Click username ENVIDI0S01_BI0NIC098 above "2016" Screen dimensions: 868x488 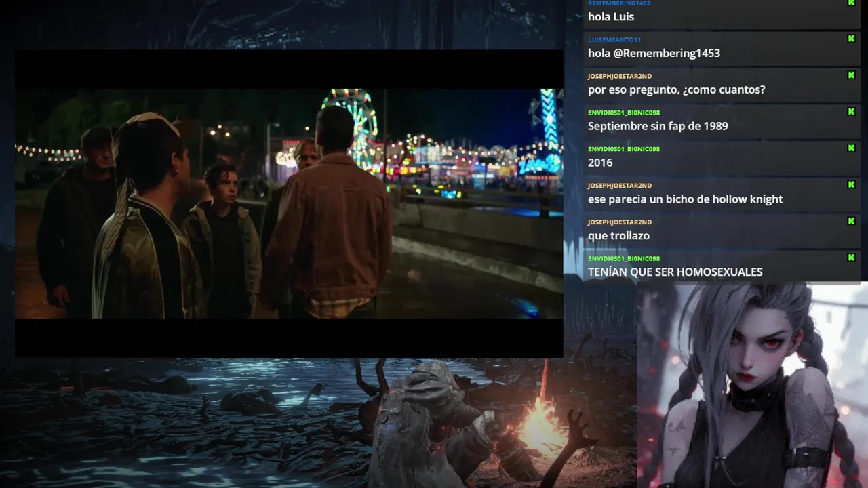pyautogui.click(x=624, y=149)
